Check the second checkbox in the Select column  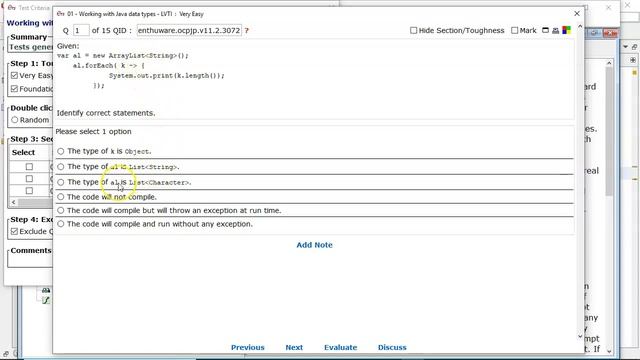pyautogui.click(x=29, y=179)
